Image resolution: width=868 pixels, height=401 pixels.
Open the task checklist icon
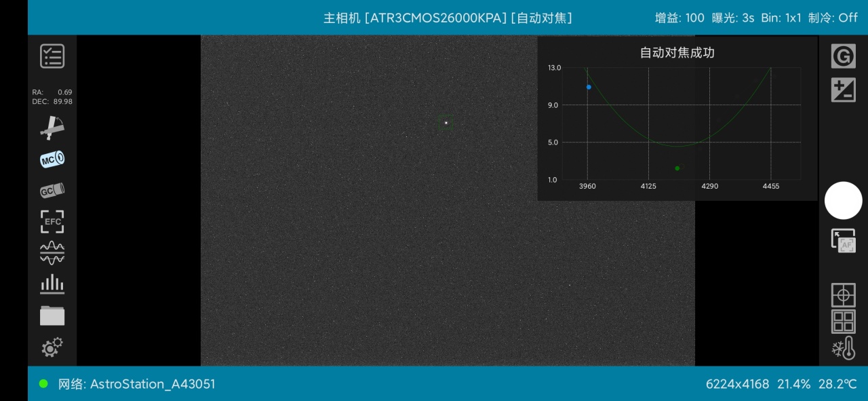pyautogui.click(x=52, y=56)
